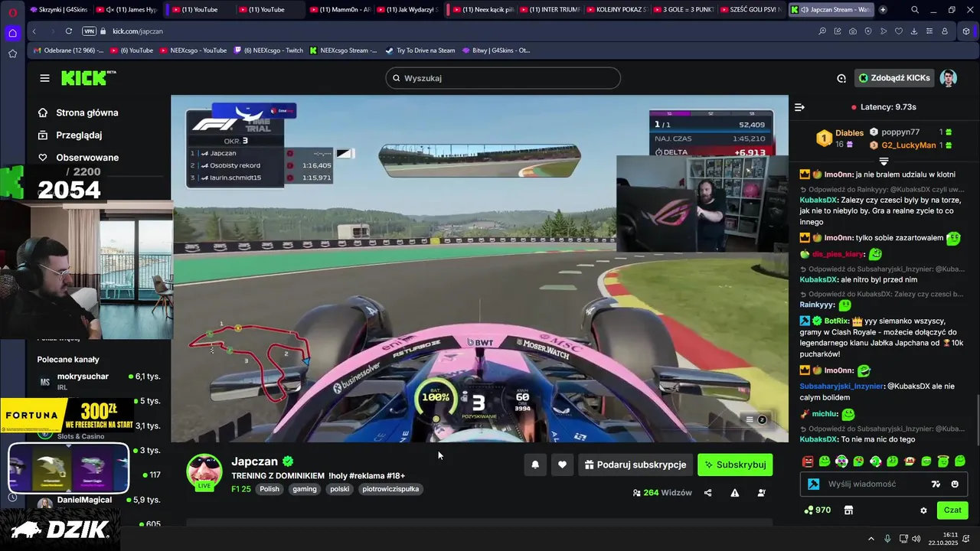Open chat settings gear
The image size is (980, 551).
923,510
